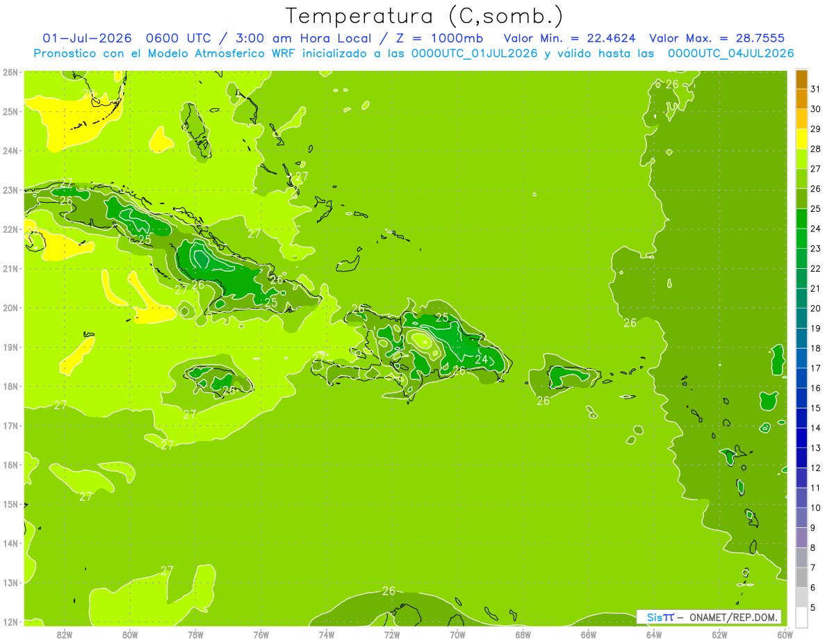Image resolution: width=834 pixels, height=644 pixels.
Task: Click the '19N' latitude axis label
Action: pyautogui.click(x=10, y=347)
